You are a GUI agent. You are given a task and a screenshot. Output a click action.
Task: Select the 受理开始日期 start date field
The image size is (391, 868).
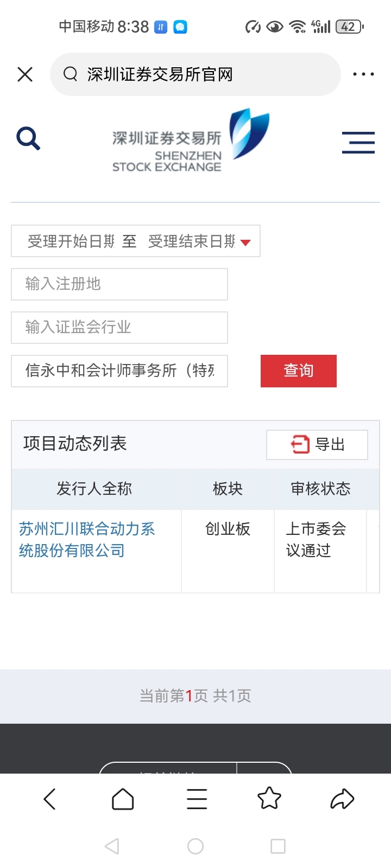(x=71, y=241)
